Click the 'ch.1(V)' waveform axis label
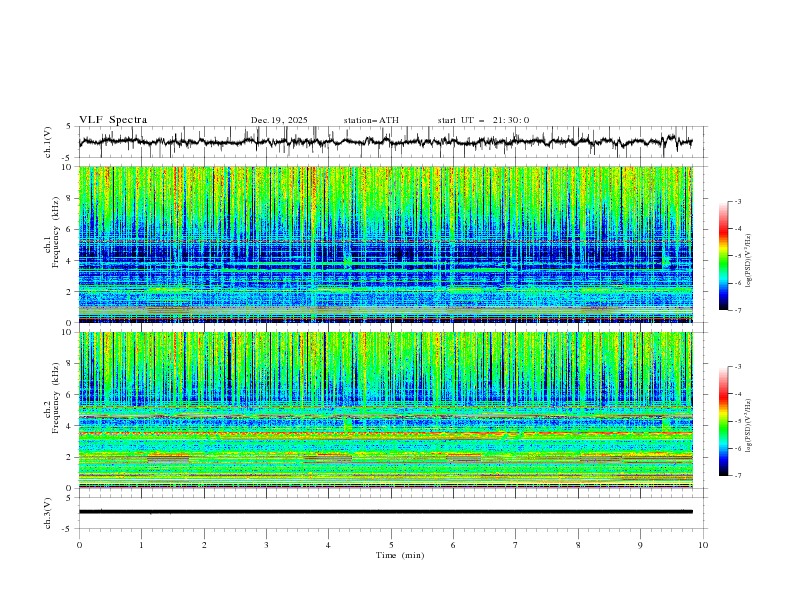The width and height of the screenshot is (792, 612). (48, 142)
